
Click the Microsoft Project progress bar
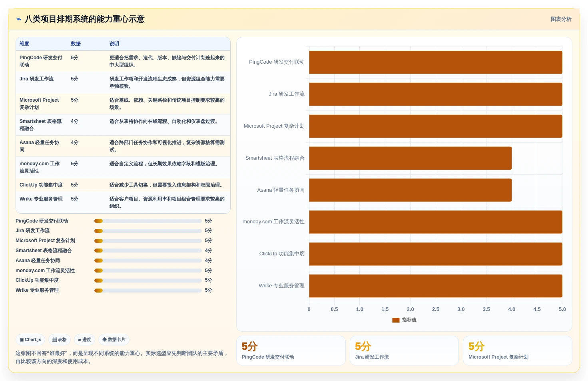(x=148, y=241)
